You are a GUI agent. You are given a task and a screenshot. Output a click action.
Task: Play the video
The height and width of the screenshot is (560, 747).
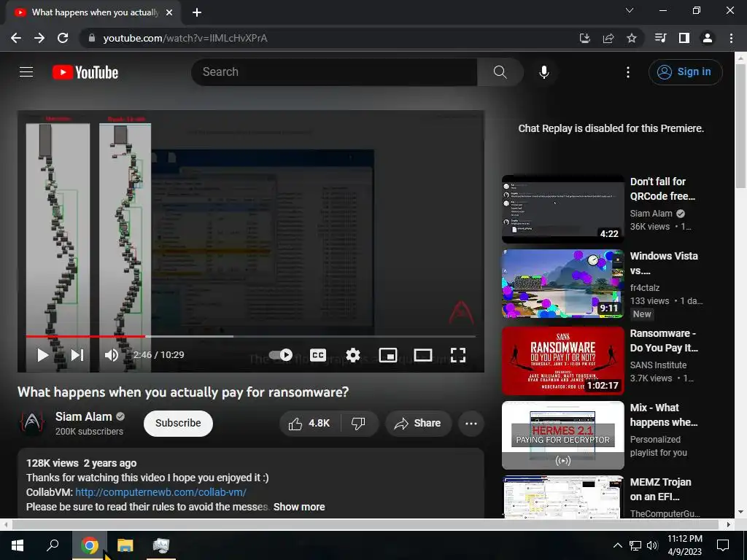(x=43, y=355)
